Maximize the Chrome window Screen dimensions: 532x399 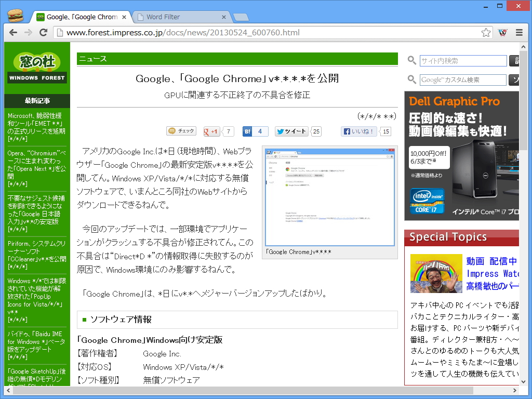point(500,6)
